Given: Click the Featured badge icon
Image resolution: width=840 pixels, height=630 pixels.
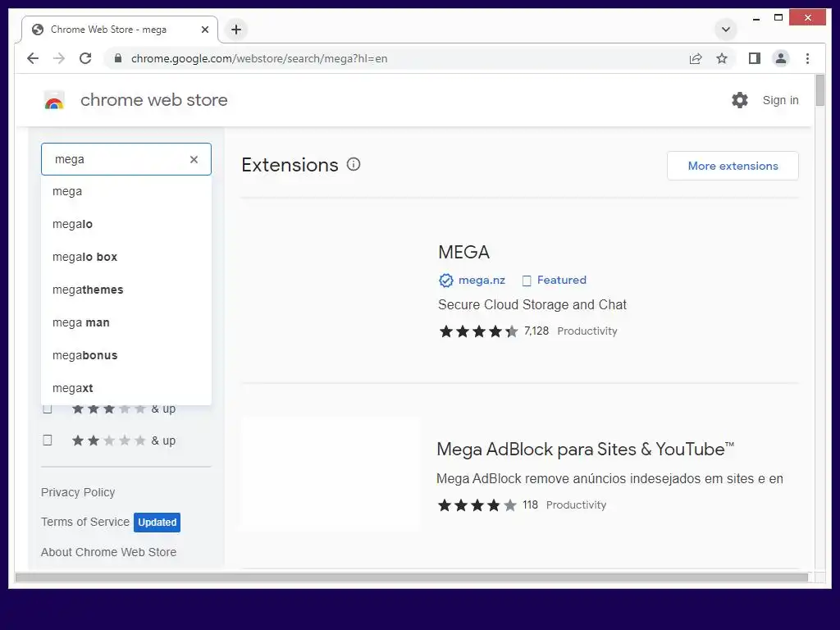Looking at the screenshot, I should (x=527, y=281).
